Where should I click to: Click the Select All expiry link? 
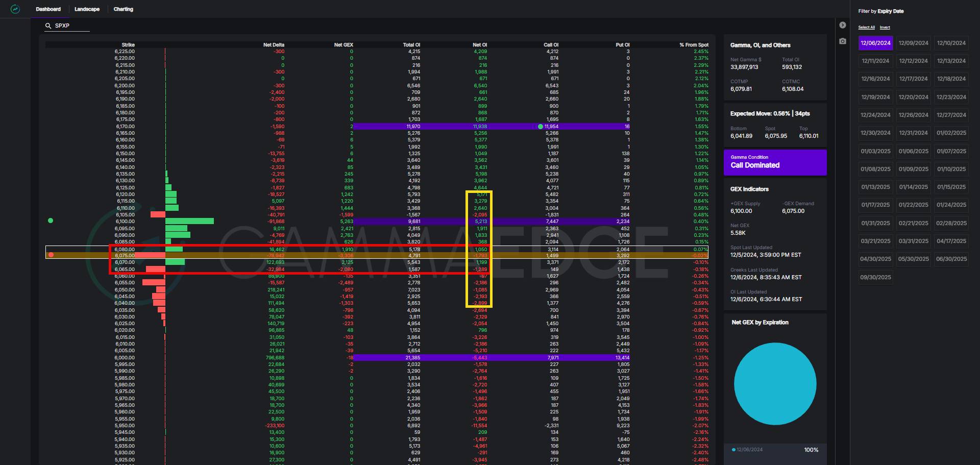pyautogui.click(x=866, y=28)
